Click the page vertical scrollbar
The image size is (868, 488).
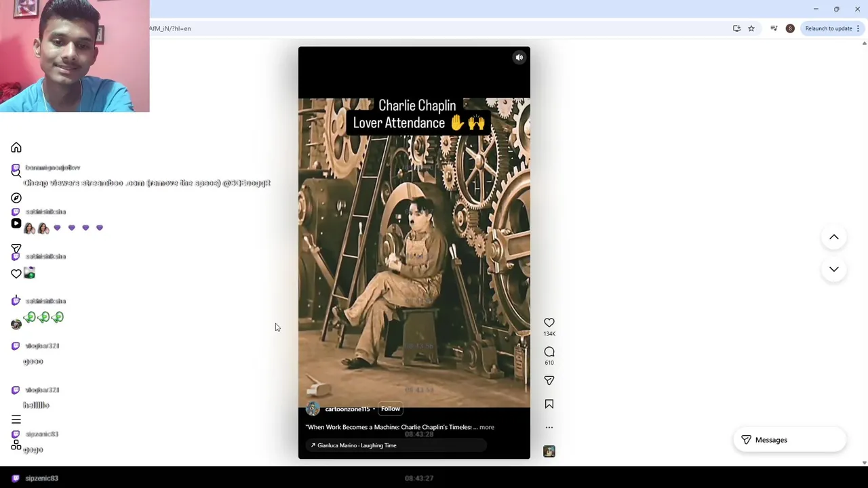click(864, 253)
